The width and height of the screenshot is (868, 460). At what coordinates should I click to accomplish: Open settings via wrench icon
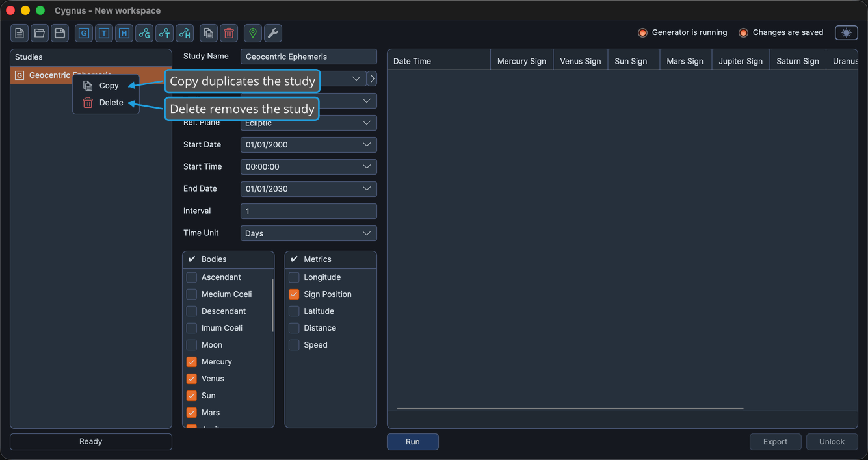click(273, 33)
